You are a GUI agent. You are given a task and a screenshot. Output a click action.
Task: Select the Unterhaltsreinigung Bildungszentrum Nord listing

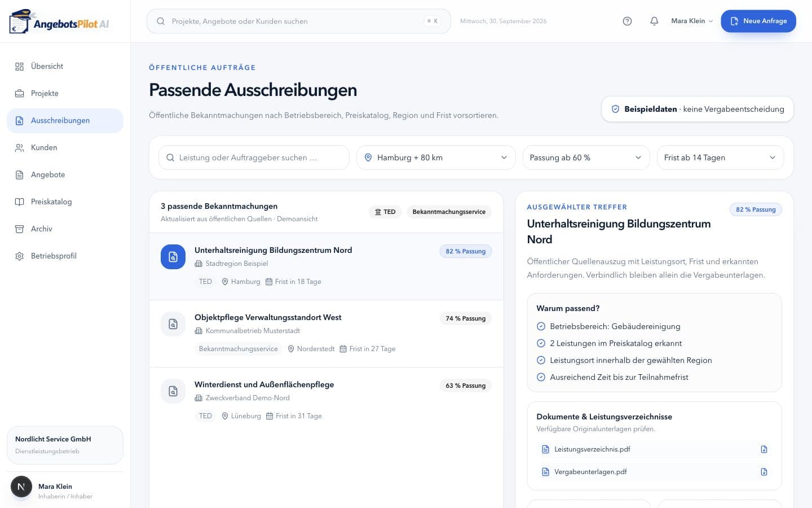point(326,266)
